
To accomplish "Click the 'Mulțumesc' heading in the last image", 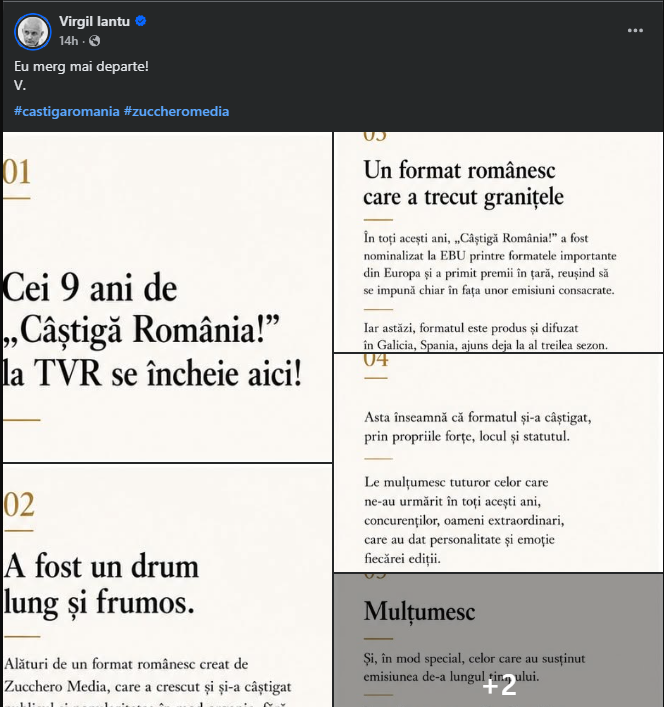I will [419, 612].
